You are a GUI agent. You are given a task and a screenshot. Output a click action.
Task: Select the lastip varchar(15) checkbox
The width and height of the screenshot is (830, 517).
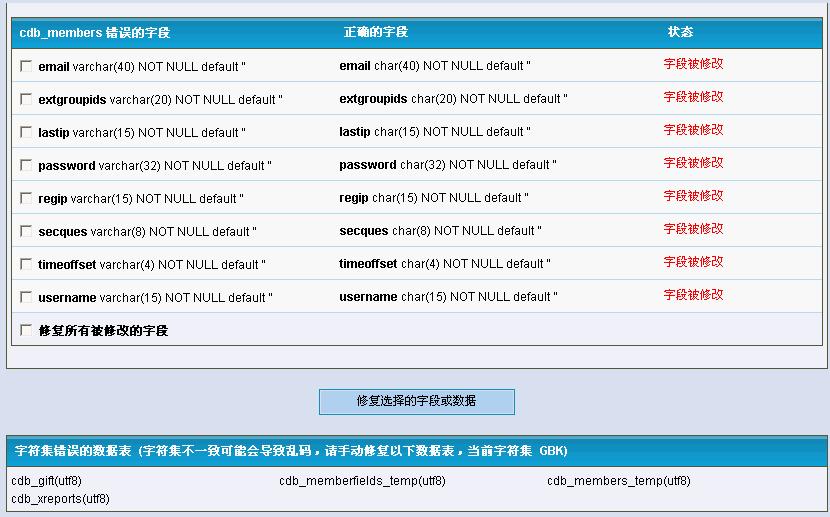[x=25, y=132]
